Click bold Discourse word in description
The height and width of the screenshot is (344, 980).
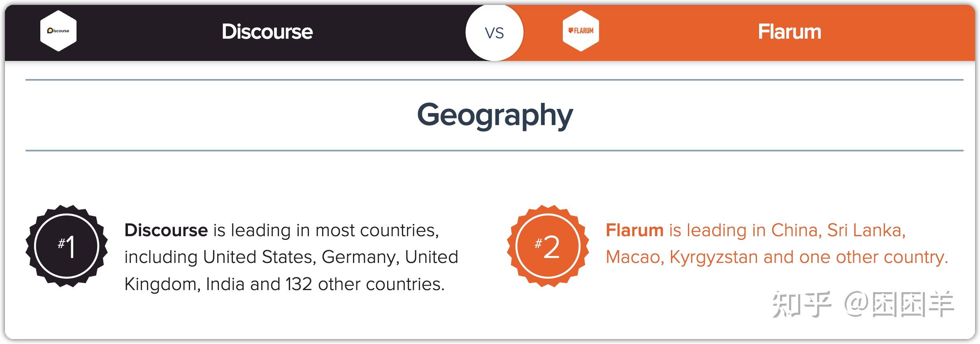coord(166,230)
